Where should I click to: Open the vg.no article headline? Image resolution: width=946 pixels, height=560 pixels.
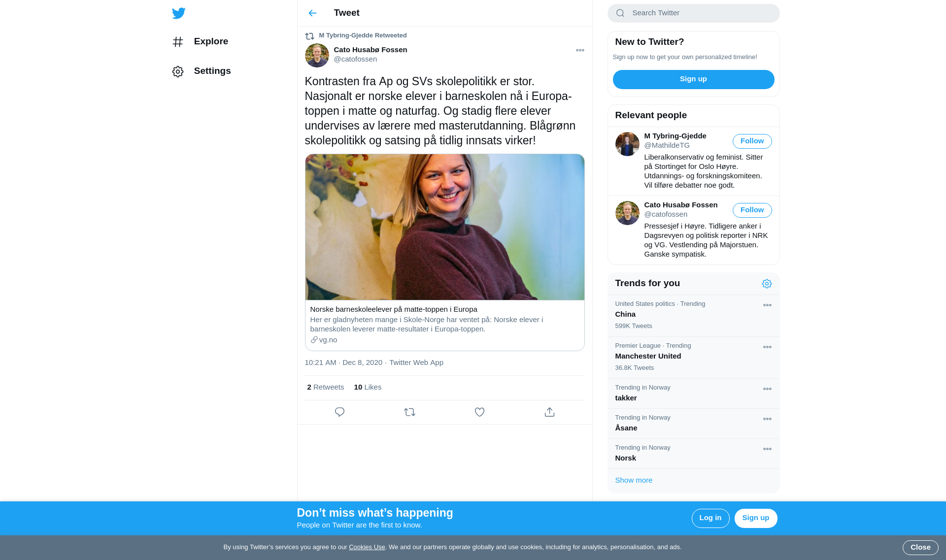point(394,309)
